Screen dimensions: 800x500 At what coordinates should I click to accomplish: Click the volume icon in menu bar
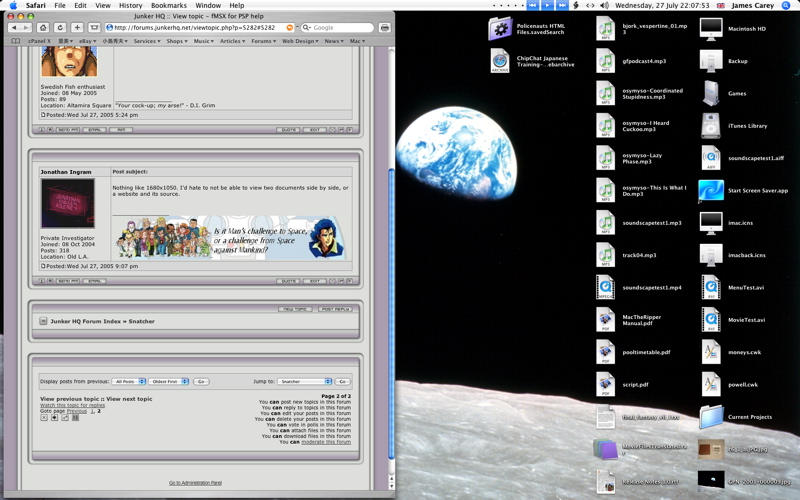pos(604,5)
